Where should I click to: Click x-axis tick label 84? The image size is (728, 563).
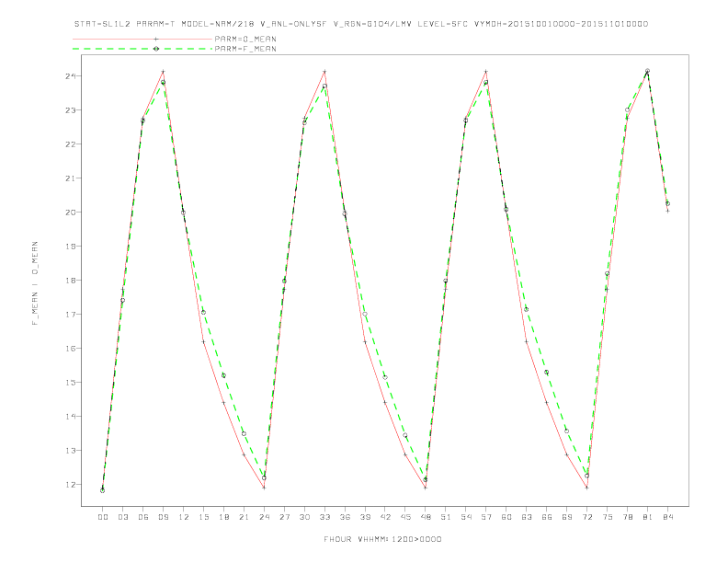(668, 517)
